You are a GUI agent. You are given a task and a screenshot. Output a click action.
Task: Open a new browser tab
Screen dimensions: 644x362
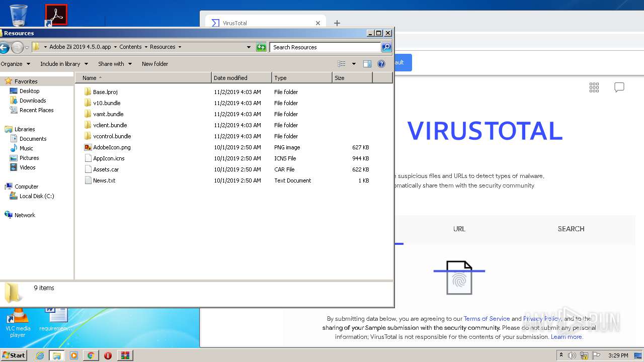337,23
